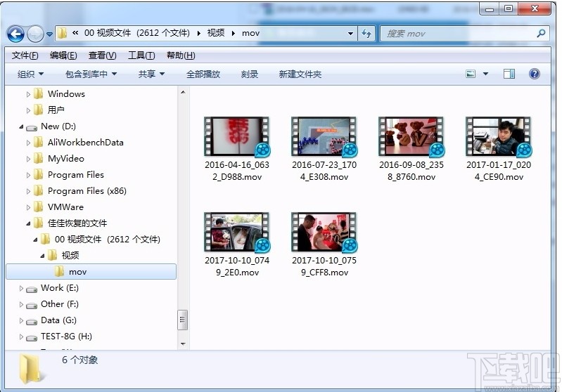
Task: Maximize the Explorer window
Action: [x=509, y=9]
